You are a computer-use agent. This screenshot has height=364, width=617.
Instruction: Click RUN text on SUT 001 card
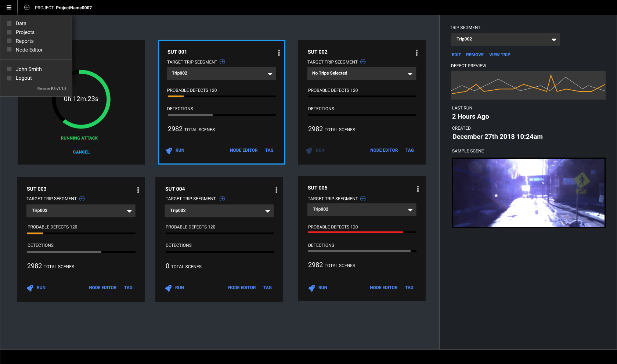pyautogui.click(x=180, y=150)
